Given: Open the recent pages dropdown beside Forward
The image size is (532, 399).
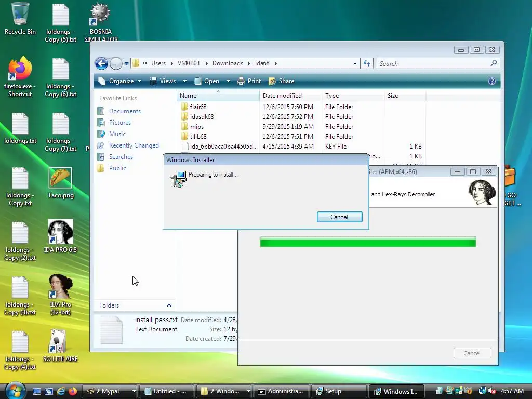Looking at the screenshot, I should (x=127, y=63).
